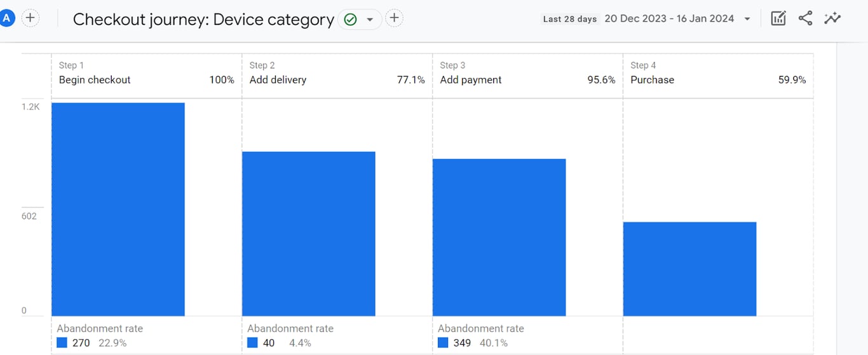
Task: Click the 100% value in Step 1
Action: (x=222, y=80)
